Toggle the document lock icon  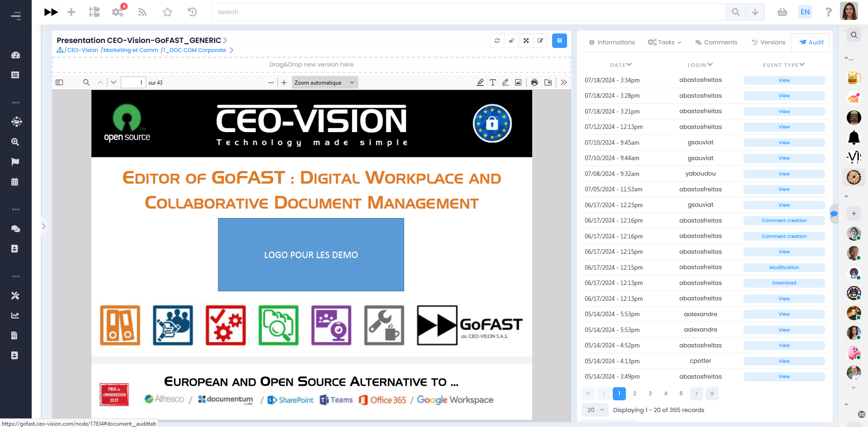click(x=511, y=41)
